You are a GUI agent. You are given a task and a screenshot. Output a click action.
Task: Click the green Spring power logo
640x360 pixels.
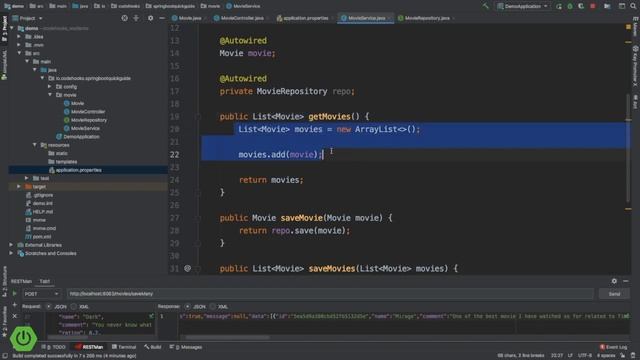point(23,338)
